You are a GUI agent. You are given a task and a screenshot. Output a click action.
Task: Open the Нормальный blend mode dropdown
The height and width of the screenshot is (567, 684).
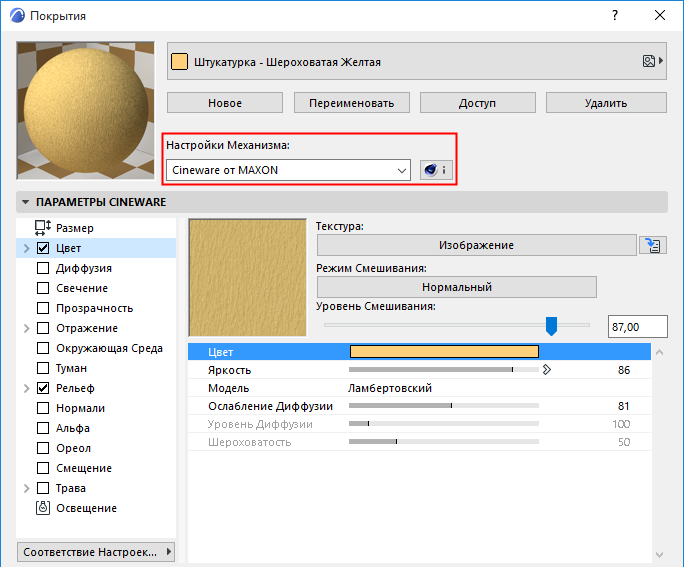(457, 287)
